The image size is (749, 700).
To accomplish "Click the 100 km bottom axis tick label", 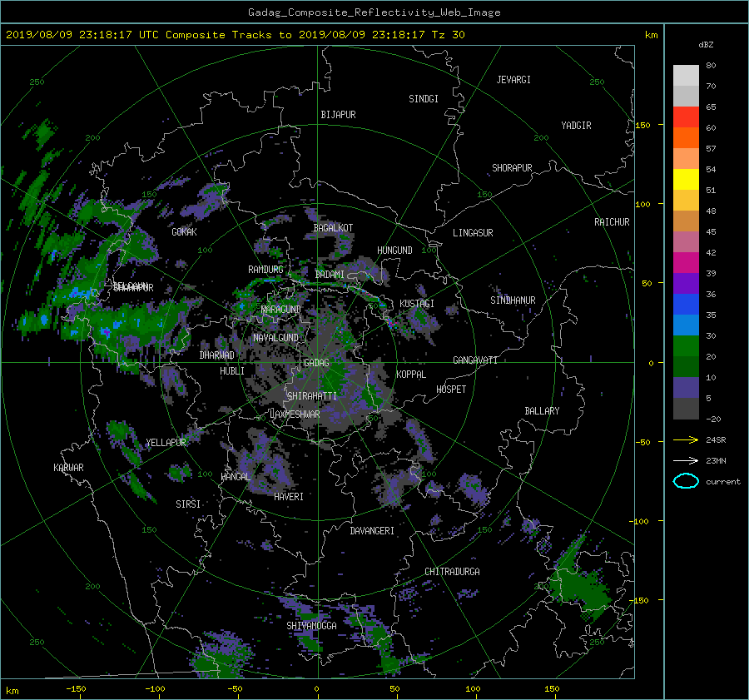I will 473,689.
